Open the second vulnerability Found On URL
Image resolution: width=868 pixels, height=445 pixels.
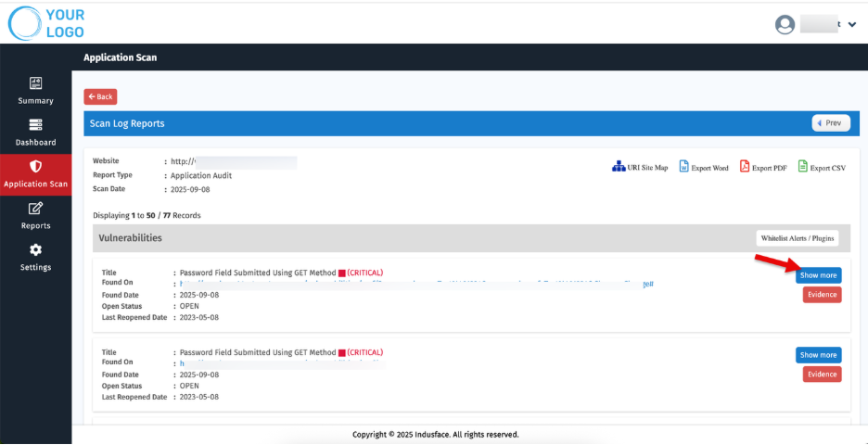pos(282,363)
